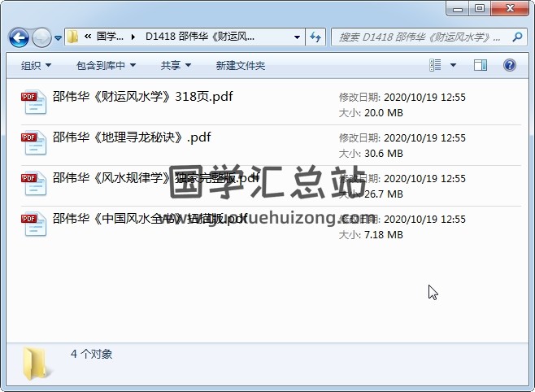The image size is (535, 392).
Task: Click into the search D1418 input field
Action: [423, 37]
